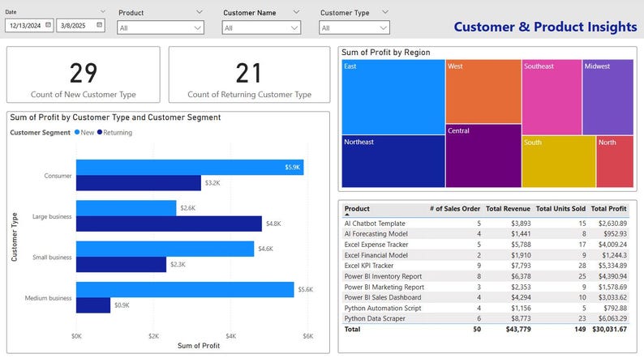The image size is (644, 358).
Task: Select the Excel Expense Tracker row
Action: pyautogui.click(x=486, y=245)
